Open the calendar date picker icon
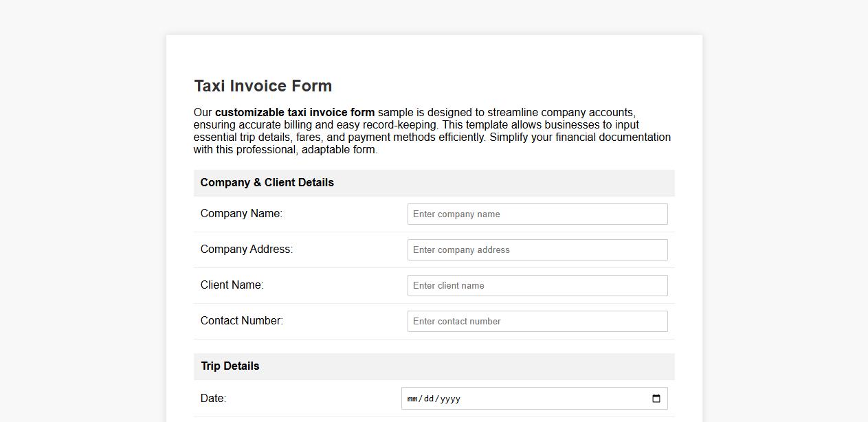 656,398
